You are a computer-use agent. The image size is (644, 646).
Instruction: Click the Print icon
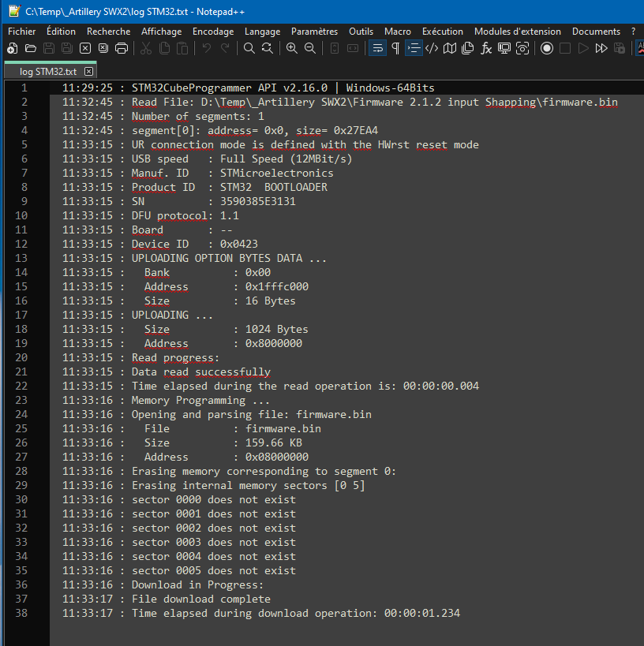click(x=122, y=48)
